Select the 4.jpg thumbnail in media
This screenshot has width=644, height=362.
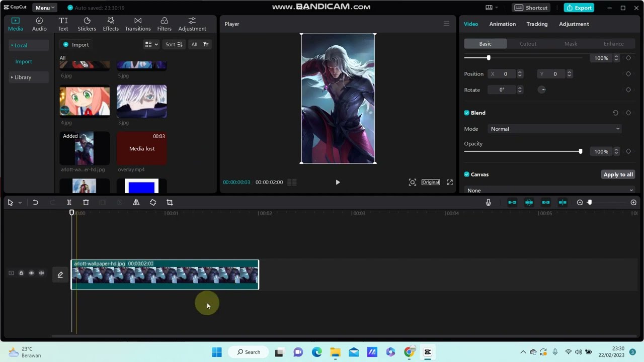[85, 101]
